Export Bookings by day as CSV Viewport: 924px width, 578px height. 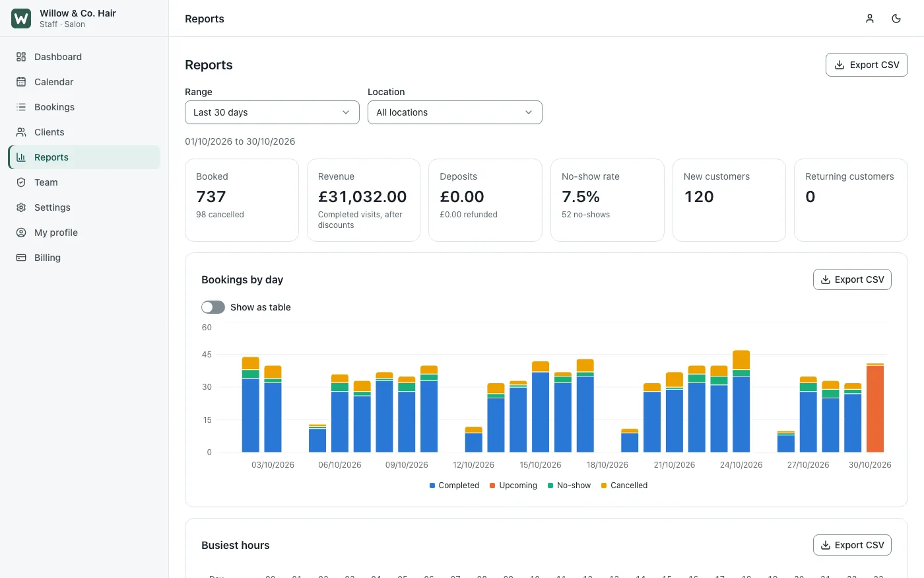point(852,279)
